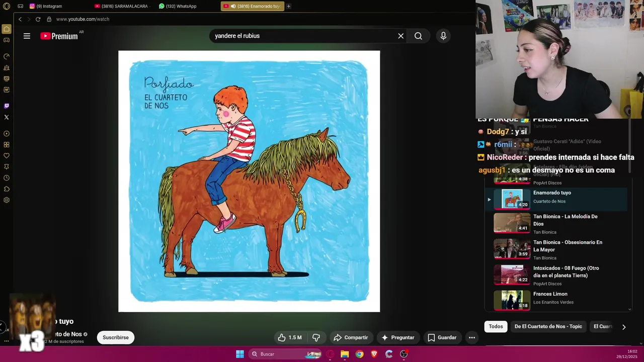Open OBS Studio from taskbar
Screen dimensions: 644x362
tap(404, 354)
